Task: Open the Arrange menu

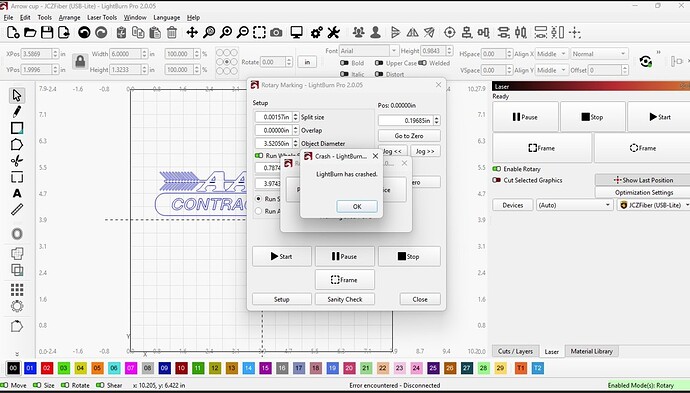Action: [69, 18]
